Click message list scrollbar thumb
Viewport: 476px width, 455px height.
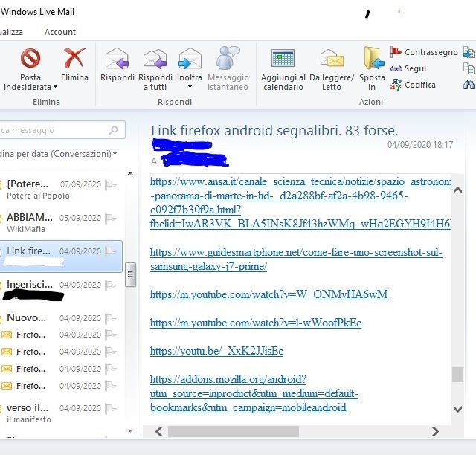(x=131, y=274)
